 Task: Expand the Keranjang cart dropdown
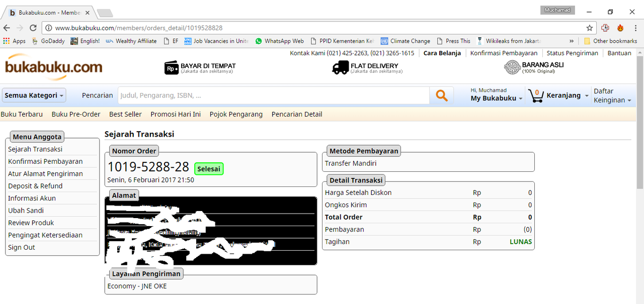click(568, 95)
